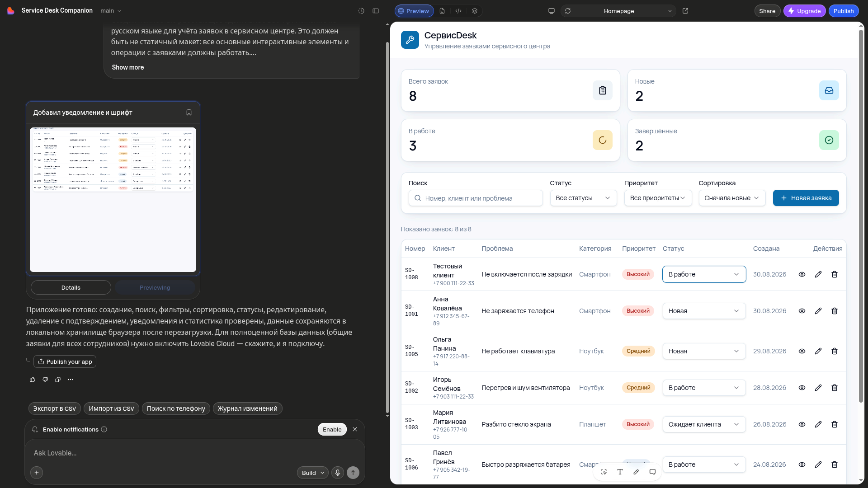Select the Импорт из CSV suggestion
Screen dimensions: 868x488
[x=111, y=408]
